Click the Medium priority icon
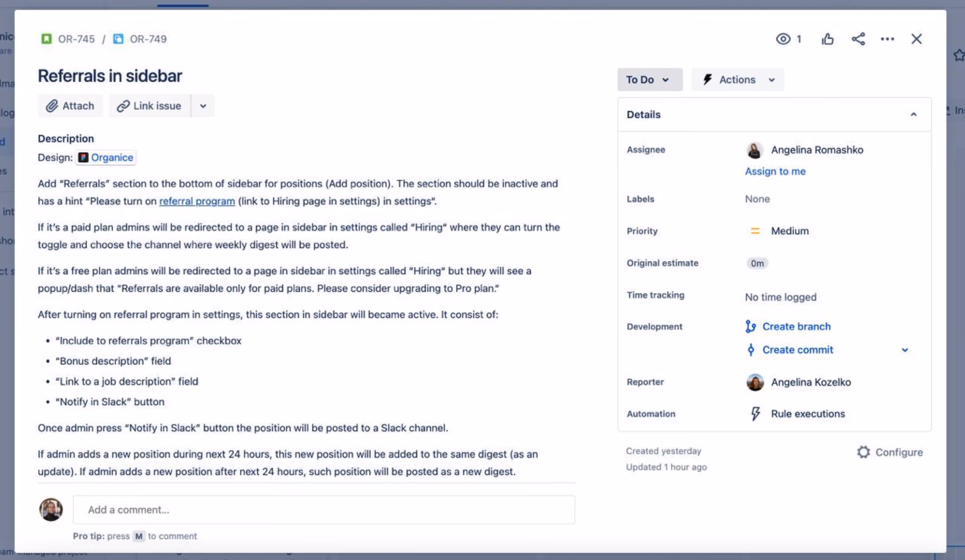The image size is (965, 560). pos(755,231)
